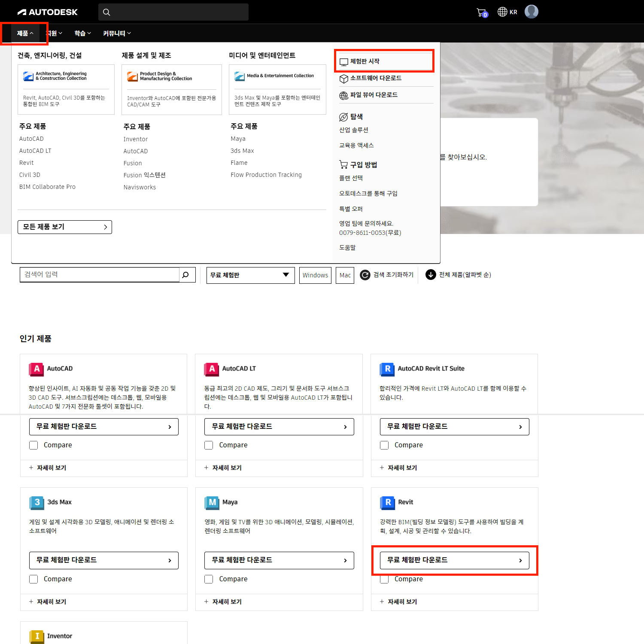644x644 pixels.
Task: Click the AutoCAD product logo icon
Action: coord(36,369)
